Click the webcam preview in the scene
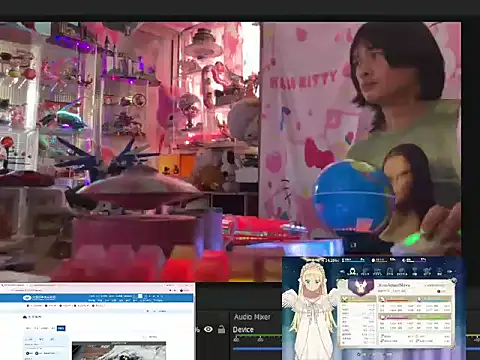 (x=230, y=152)
